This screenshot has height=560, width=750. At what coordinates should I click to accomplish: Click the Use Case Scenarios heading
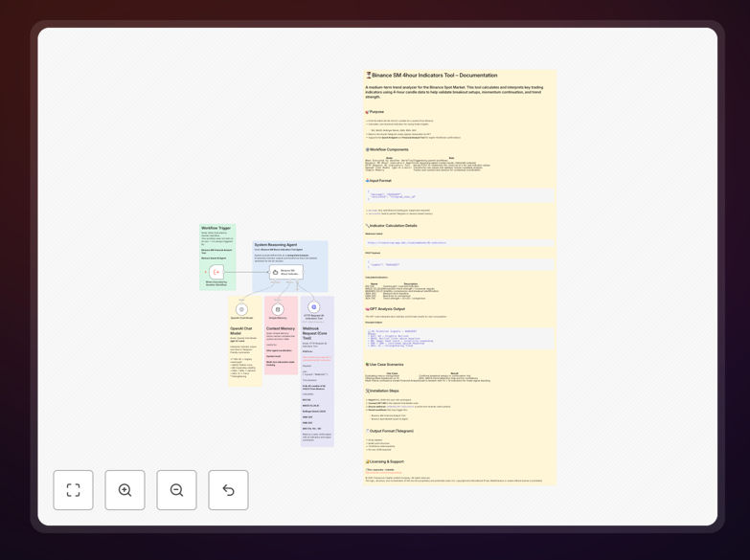384,365
